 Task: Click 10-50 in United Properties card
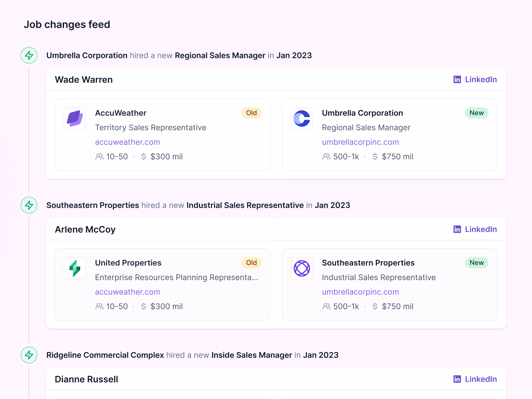click(117, 306)
